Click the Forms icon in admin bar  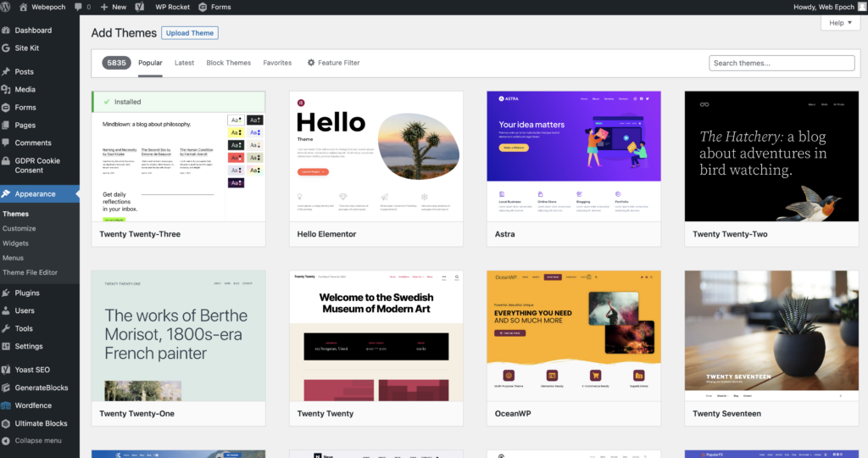click(x=203, y=7)
